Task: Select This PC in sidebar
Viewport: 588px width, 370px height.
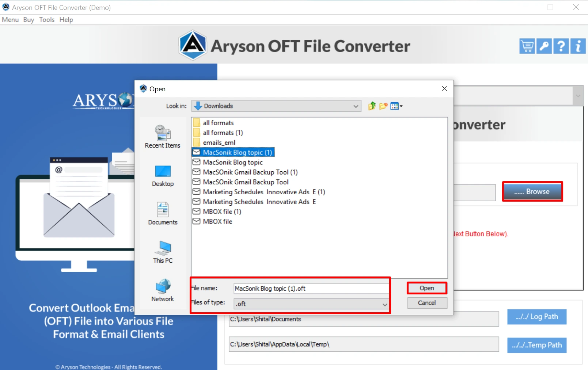Action: click(x=163, y=252)
